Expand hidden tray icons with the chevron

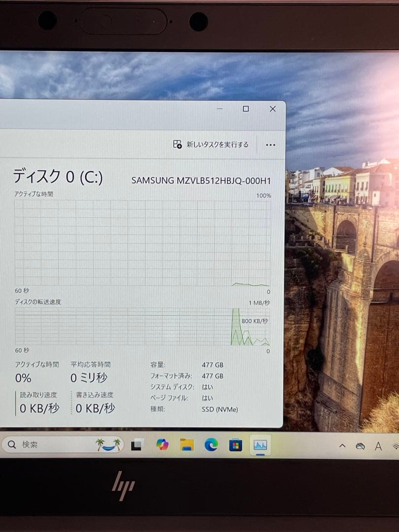pyautogui.click(x=343, y=446)
